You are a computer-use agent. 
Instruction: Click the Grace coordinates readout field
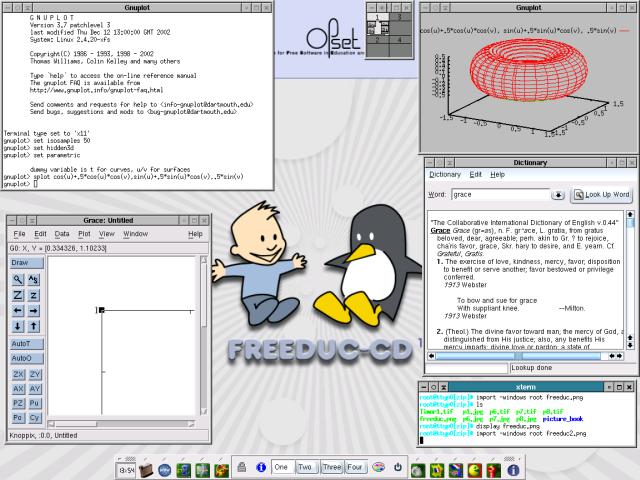pos(108,248)
